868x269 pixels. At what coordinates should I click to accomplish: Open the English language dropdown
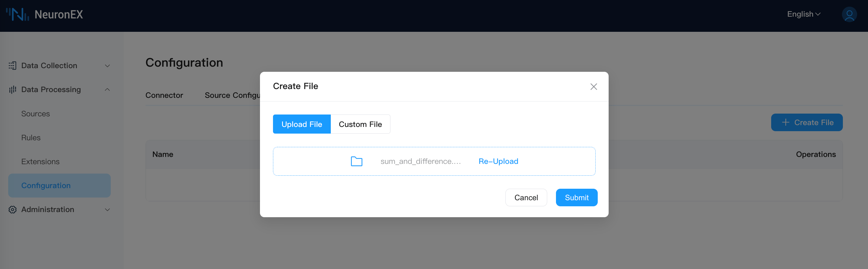pos(803,14)
